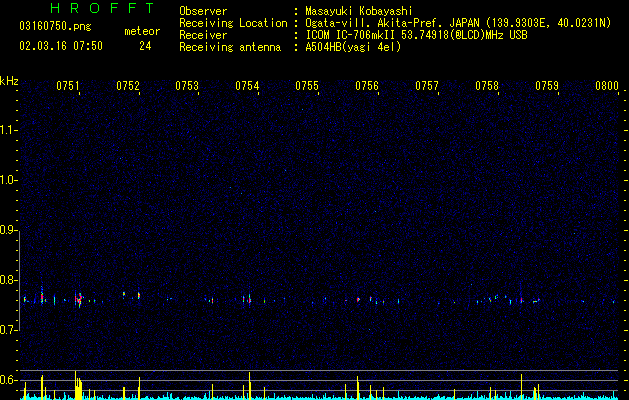Click frequency axis label 0.8
Viewport: 629px width, 400px height.
8,280
